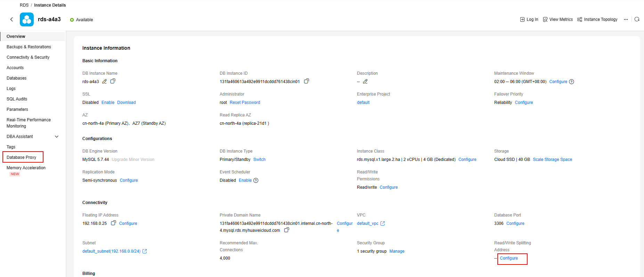Screen dimensions: 644x277
Task: Open default_subnet(192.168.0.0/24) link
Action: 112,251
